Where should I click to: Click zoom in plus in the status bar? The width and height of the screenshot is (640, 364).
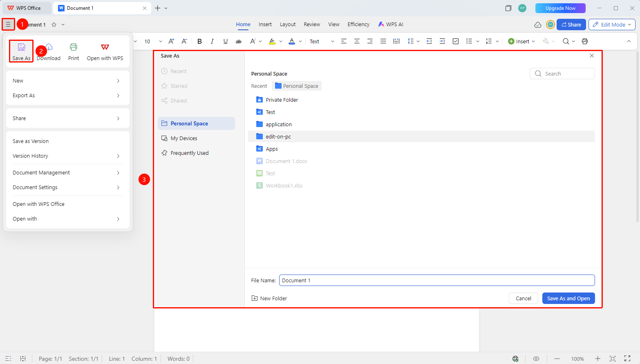pos(597,359)
